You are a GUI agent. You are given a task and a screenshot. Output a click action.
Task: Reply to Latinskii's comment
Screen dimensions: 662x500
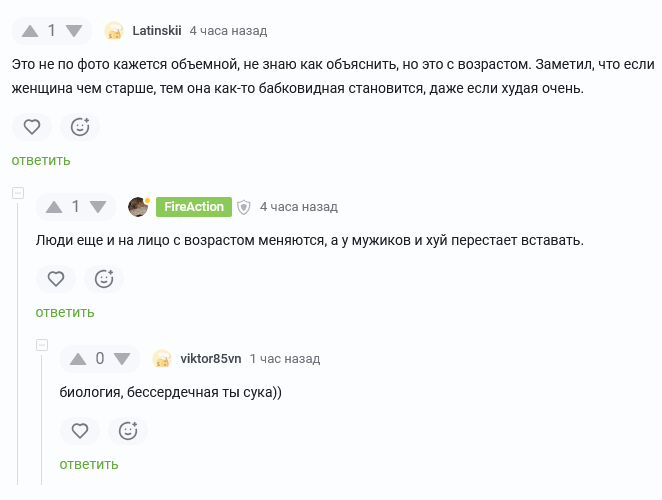(x=41, y=160)
